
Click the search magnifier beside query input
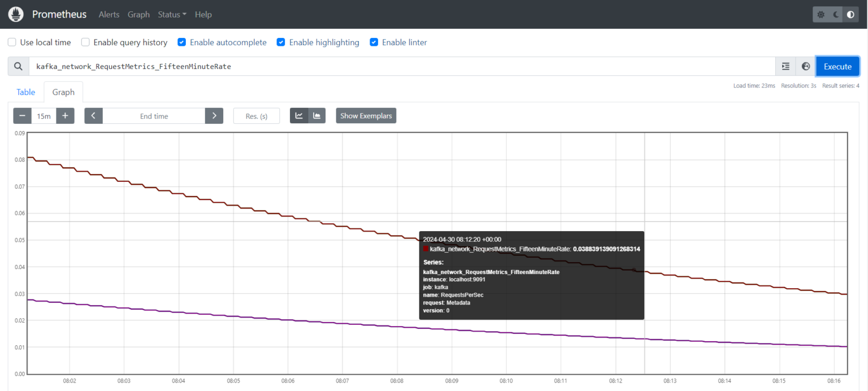[18, 66]
